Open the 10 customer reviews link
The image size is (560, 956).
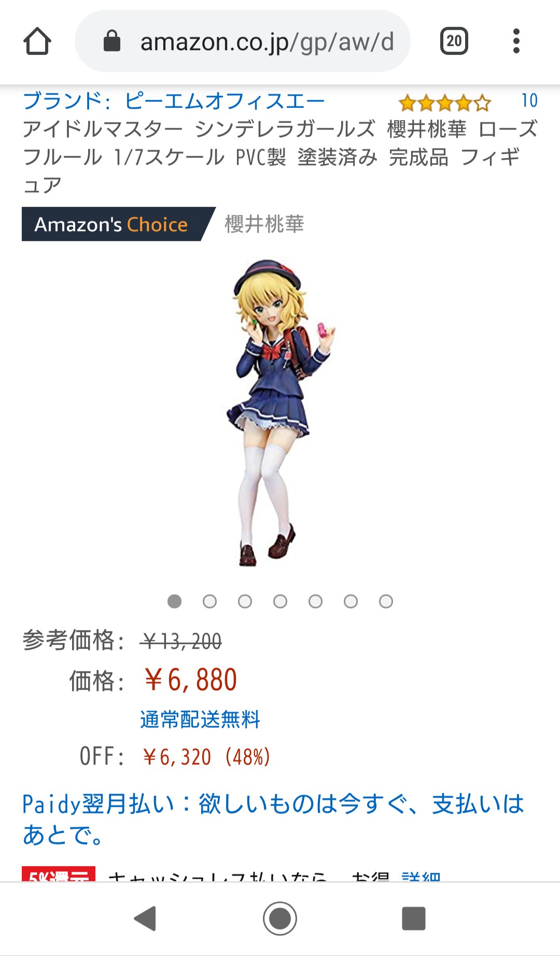[529, 101]
